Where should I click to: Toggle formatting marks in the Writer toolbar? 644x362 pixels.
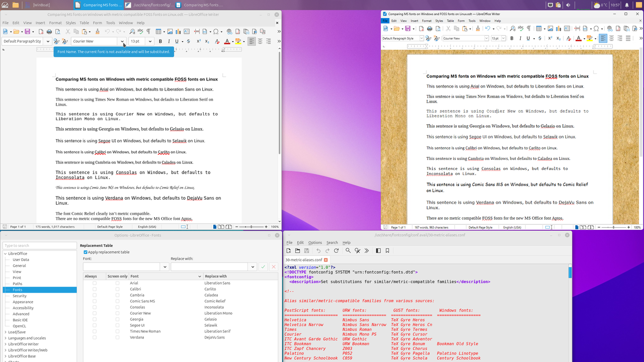[148, 31]
